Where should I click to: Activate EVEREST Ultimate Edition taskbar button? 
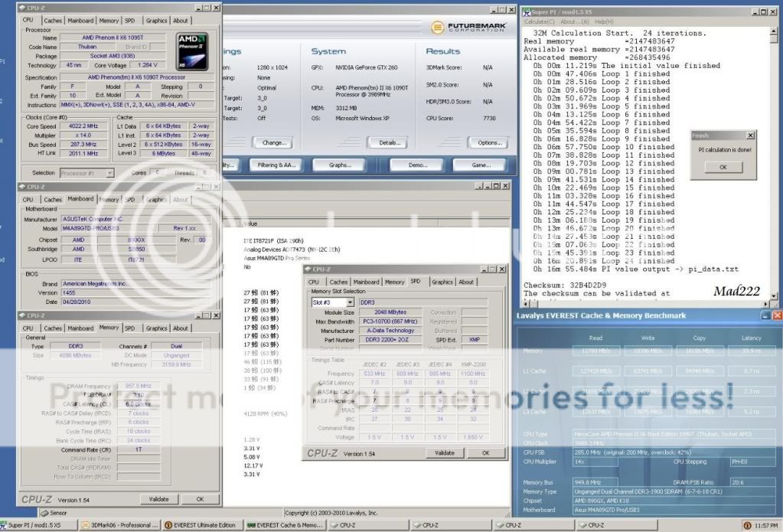(x=201, y=525)
